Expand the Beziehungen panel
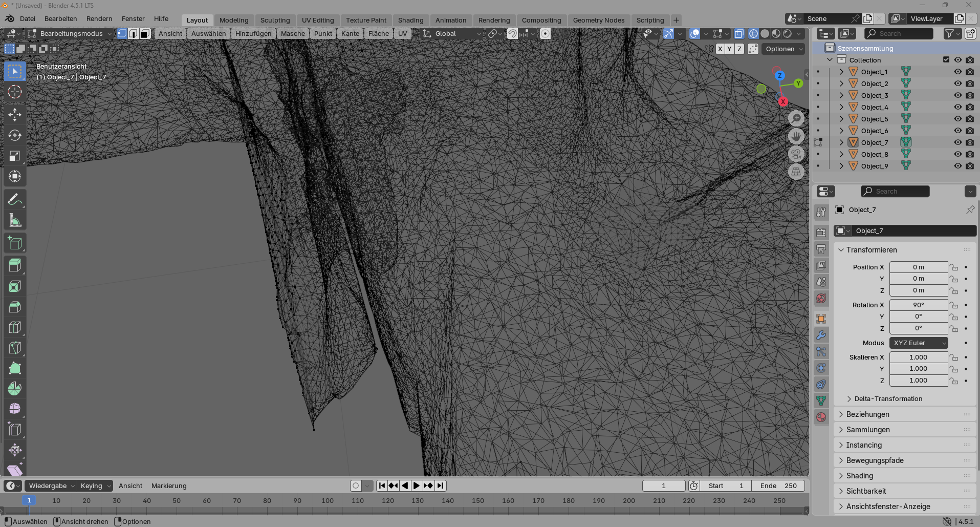This screenshot has height=527, width=980. tap(867, 414)
